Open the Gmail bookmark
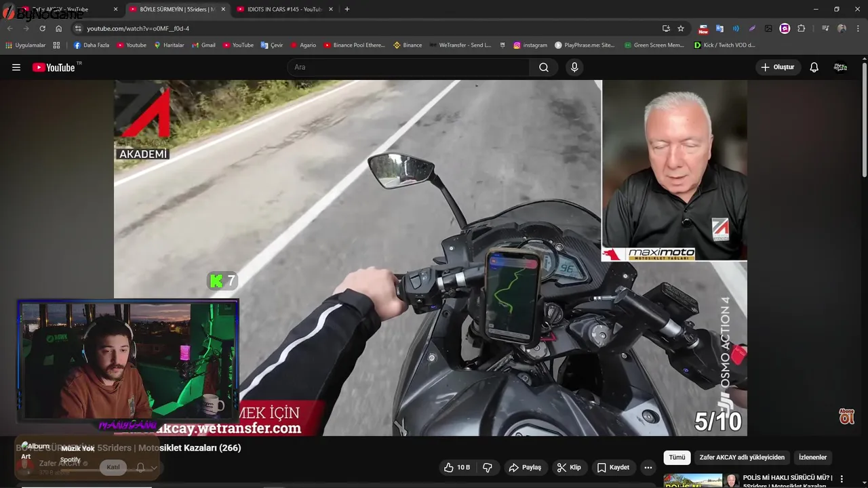 203,45
